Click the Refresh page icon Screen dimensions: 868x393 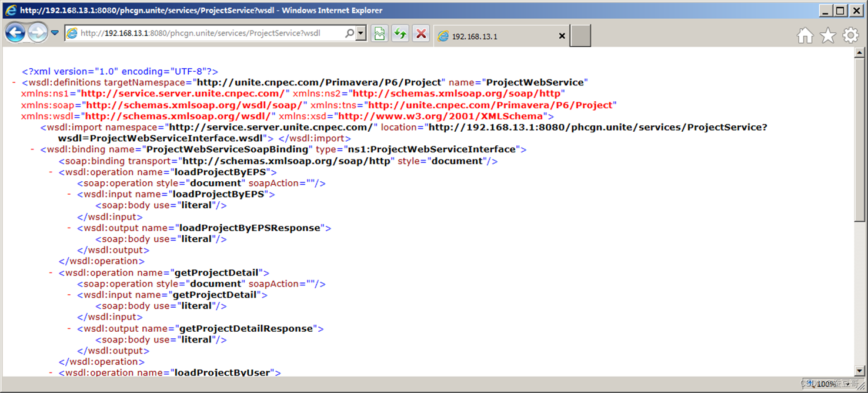point(400,33)
